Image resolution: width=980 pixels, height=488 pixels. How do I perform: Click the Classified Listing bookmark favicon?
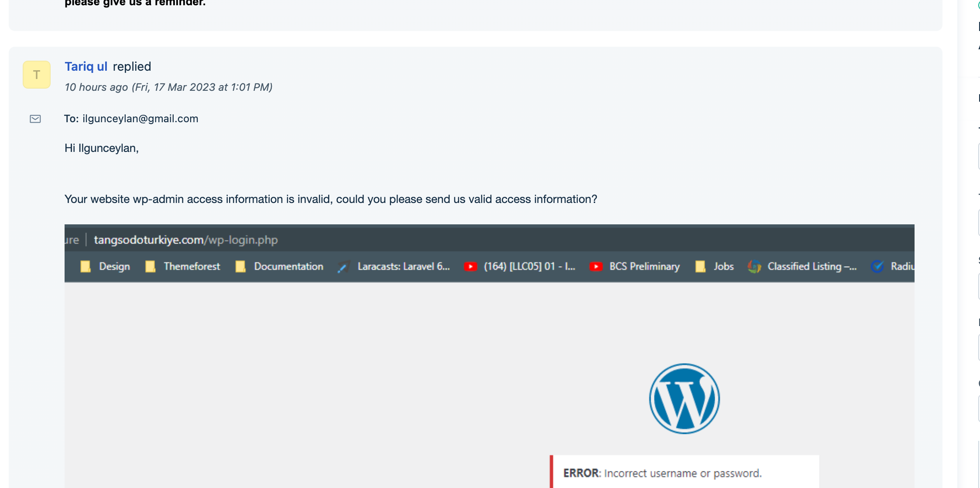click(754, 266)
